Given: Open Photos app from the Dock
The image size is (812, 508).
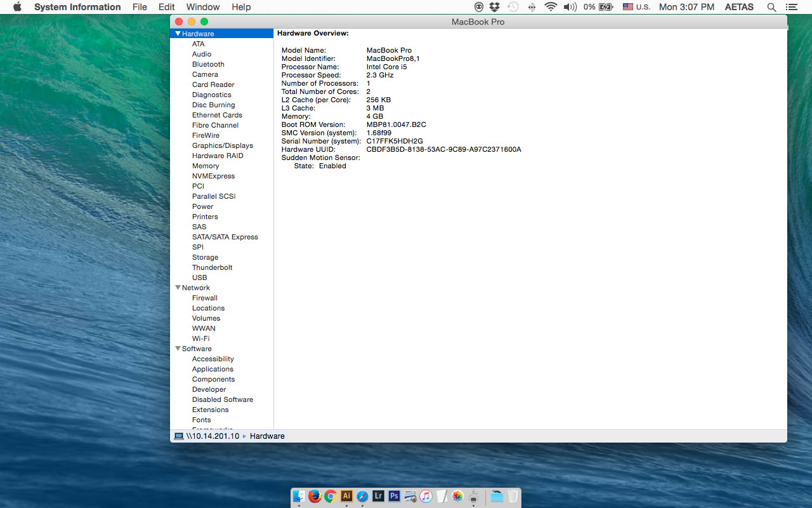Looking at the screenshot, I should point(457,497).
